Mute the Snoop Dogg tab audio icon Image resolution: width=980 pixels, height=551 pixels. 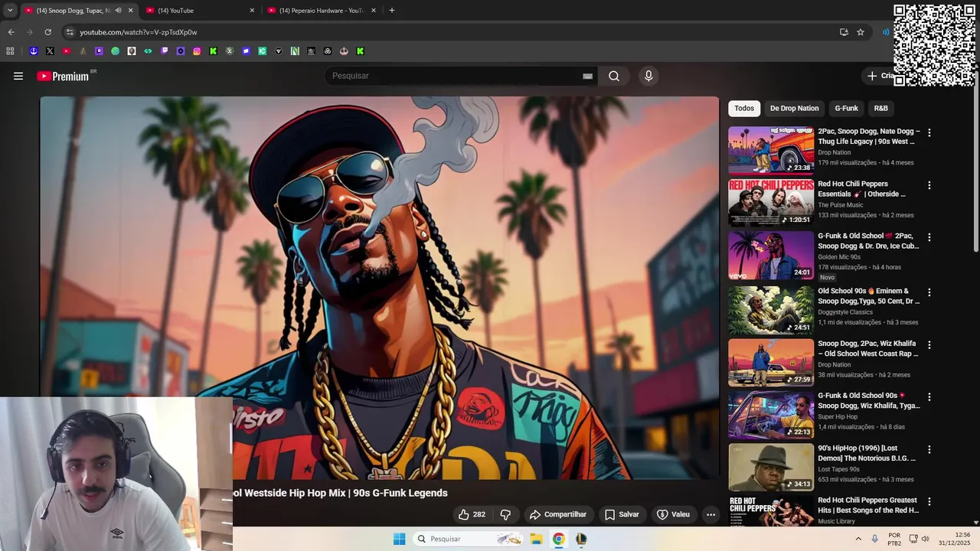[x=118, y=11]
